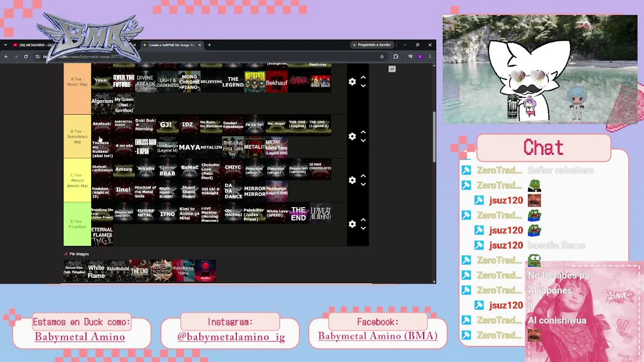Select the red Bekhauf tile
Image resolution: width=644 pixels, height=362 pixels.
pos(277,82)
